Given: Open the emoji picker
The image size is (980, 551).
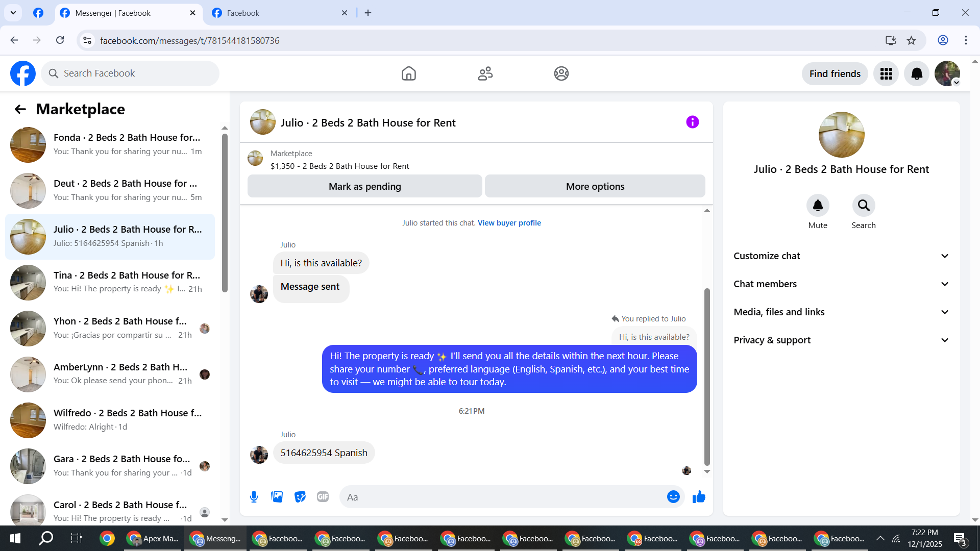Looking at the screenshot, I should (674, 497).
